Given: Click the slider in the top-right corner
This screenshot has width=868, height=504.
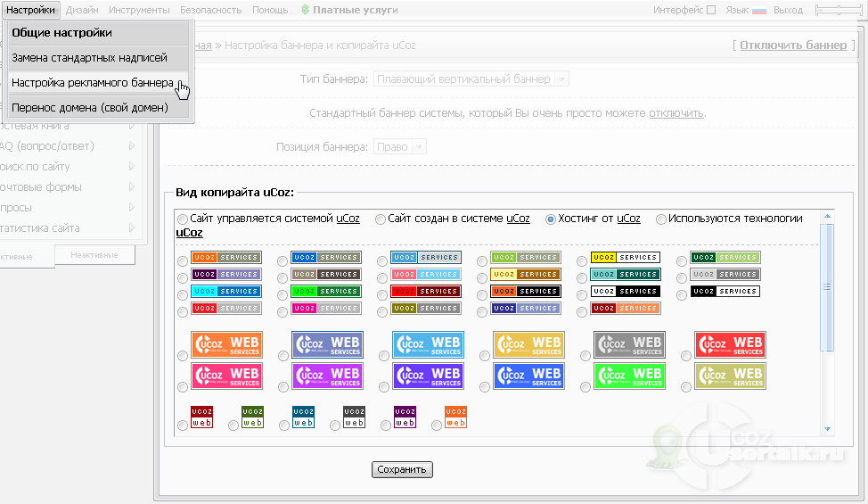Looking at the screenshot, I should pyautogui.click(x=838, y=10).
